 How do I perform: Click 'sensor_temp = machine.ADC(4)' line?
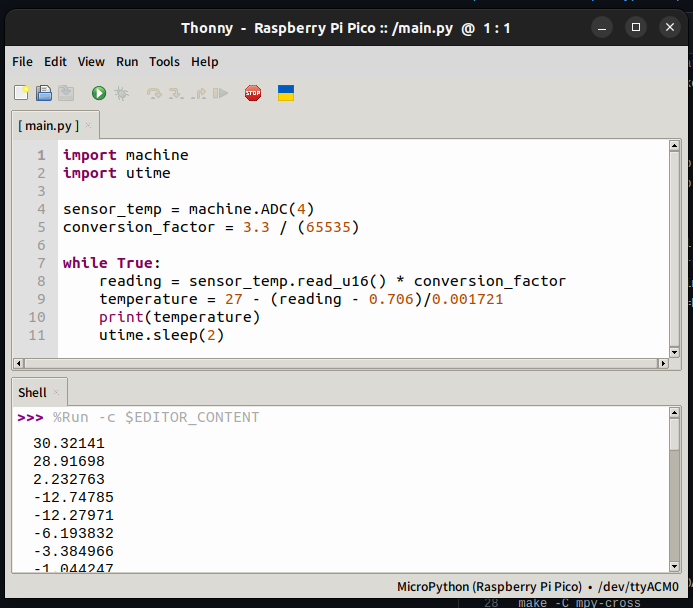tap(188, 209)
